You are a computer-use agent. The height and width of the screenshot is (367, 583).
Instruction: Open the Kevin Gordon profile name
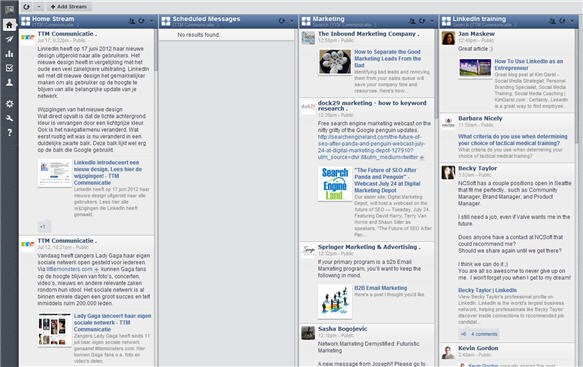click(x=478, y=348)
